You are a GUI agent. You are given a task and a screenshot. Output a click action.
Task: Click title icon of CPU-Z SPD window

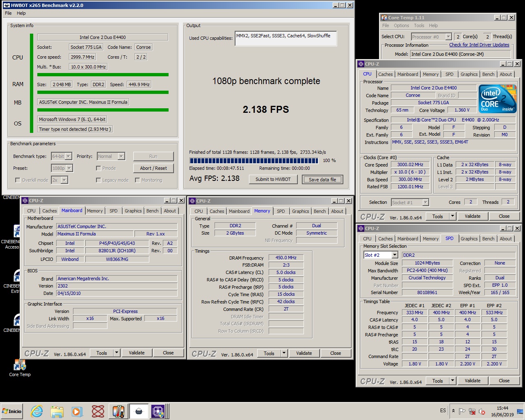pyautogui.click(x=361, y=228)
